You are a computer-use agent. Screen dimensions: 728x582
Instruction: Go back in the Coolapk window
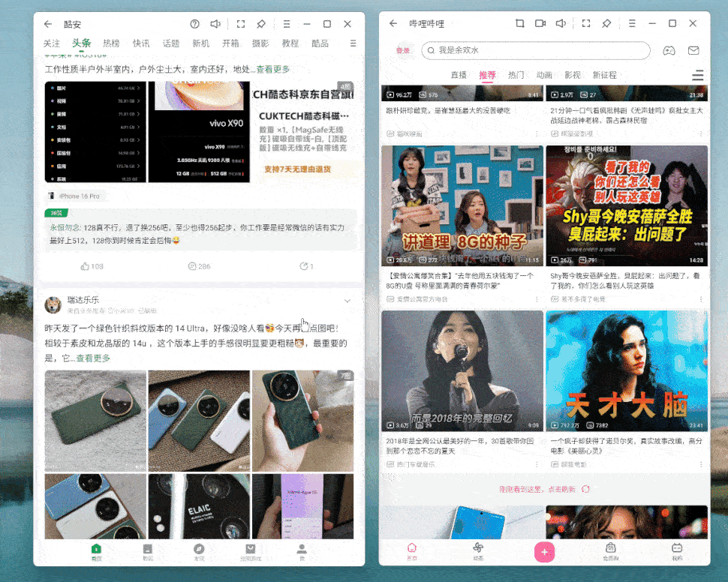[49, 24]
